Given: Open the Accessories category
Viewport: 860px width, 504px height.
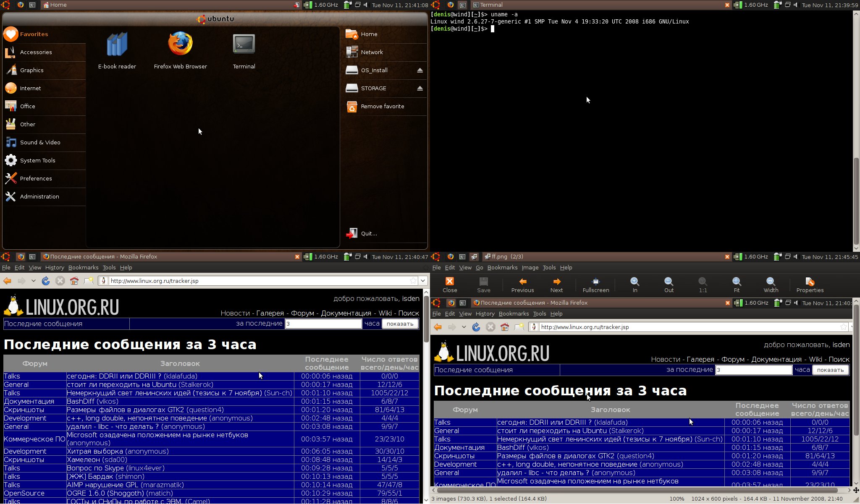Looking at the screenshot, I should (x=44, y=52).
